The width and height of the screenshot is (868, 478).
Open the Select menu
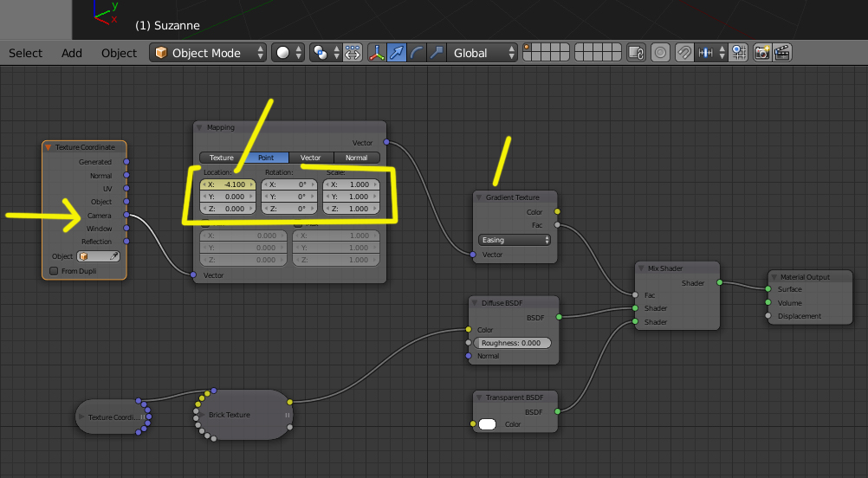tap(25, 53)
